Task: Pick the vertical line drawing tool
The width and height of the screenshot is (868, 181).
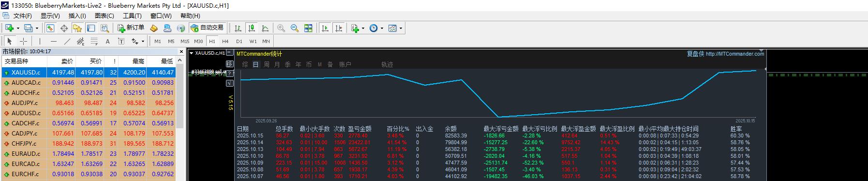Action: (40, 41)
